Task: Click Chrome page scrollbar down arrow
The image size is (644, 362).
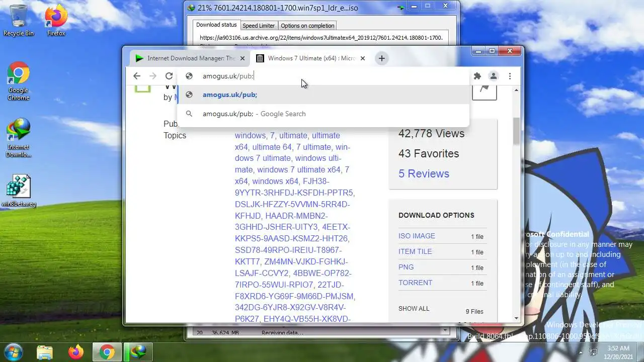Action: [x=517, y=318]
